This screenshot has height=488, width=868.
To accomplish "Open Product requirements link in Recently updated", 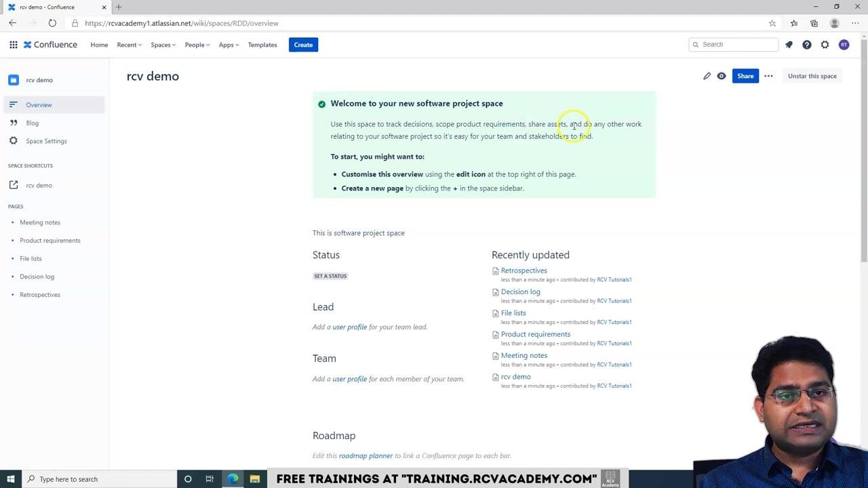I will [x=535, y=334].
